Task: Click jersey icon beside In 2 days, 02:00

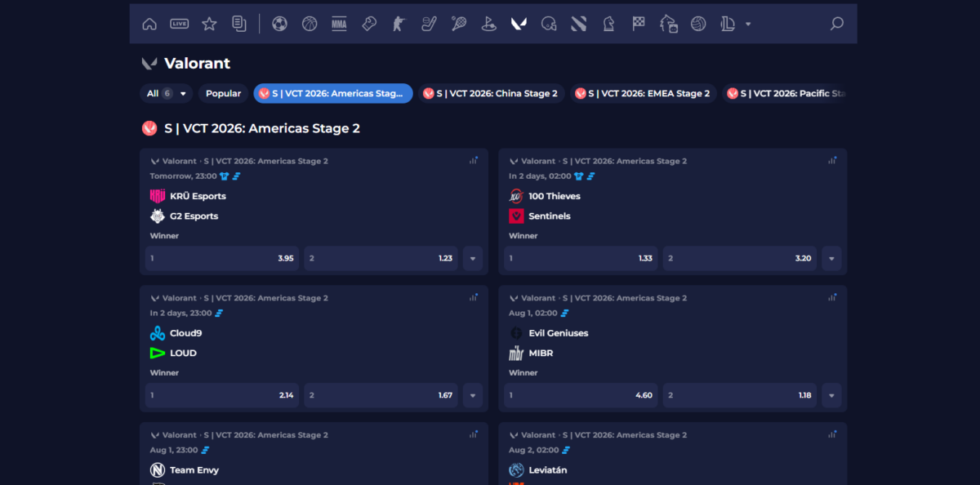Action: pos(579,176)
